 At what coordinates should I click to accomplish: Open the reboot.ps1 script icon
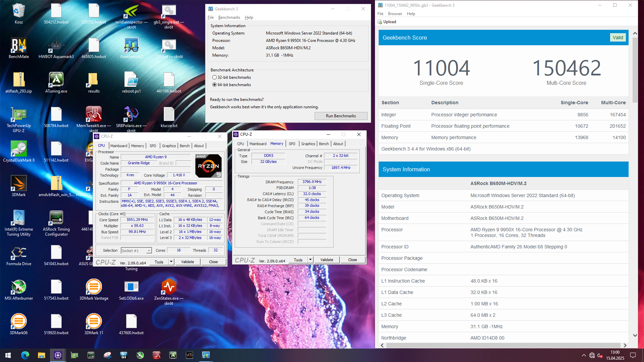[131, 82]
